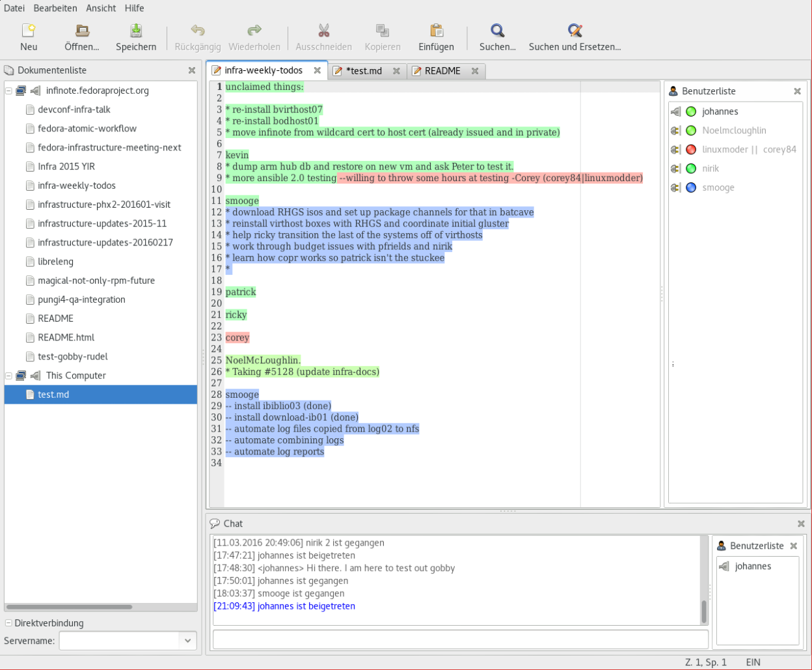812x670 pixels.
Task: Click the Neu new document icon
Action: tap(29, 31)
